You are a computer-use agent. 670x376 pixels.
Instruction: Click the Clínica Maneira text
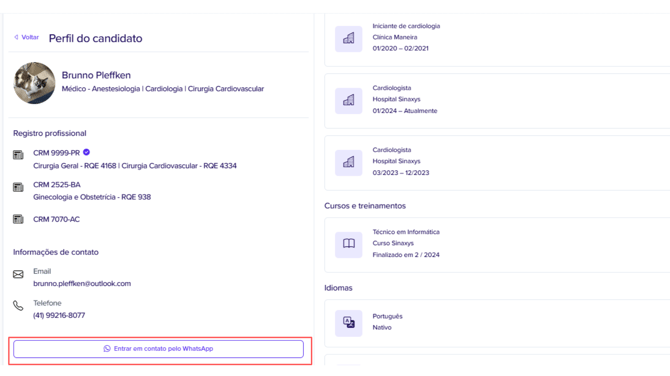click(395, 37)
